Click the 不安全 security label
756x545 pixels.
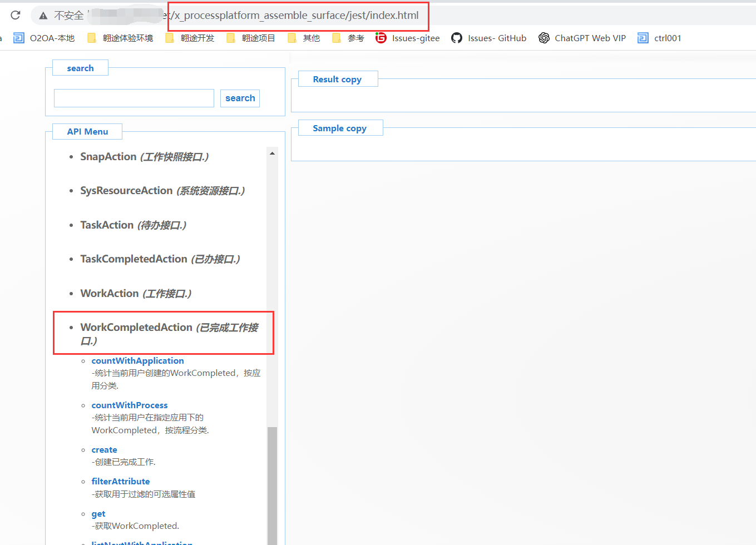coord(68,16)
